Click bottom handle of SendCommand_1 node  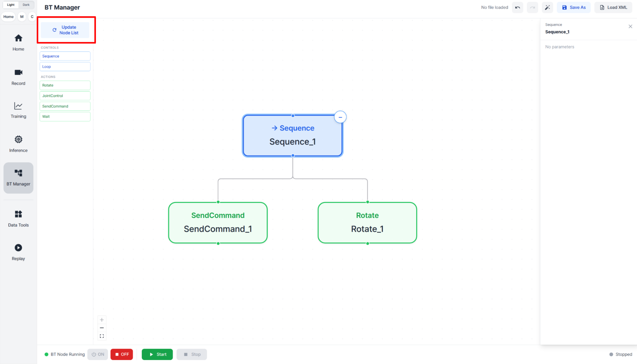218,244
